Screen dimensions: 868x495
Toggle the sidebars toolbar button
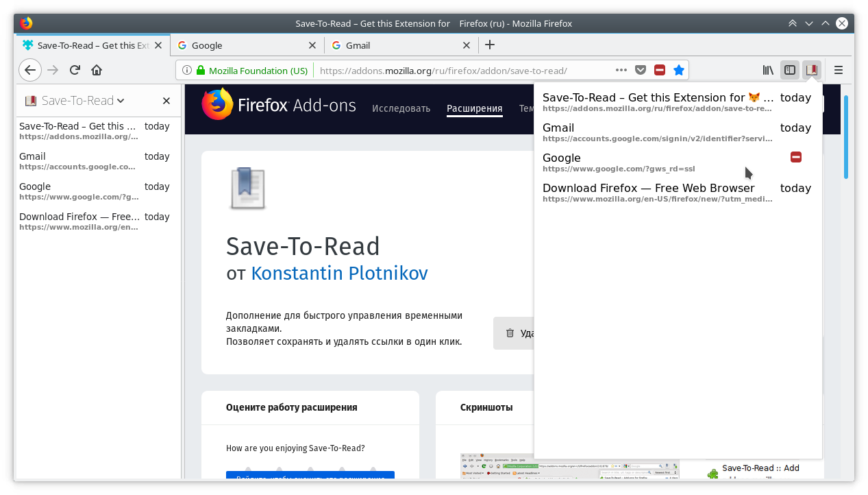pyautogui.click(x=790, y=70)
